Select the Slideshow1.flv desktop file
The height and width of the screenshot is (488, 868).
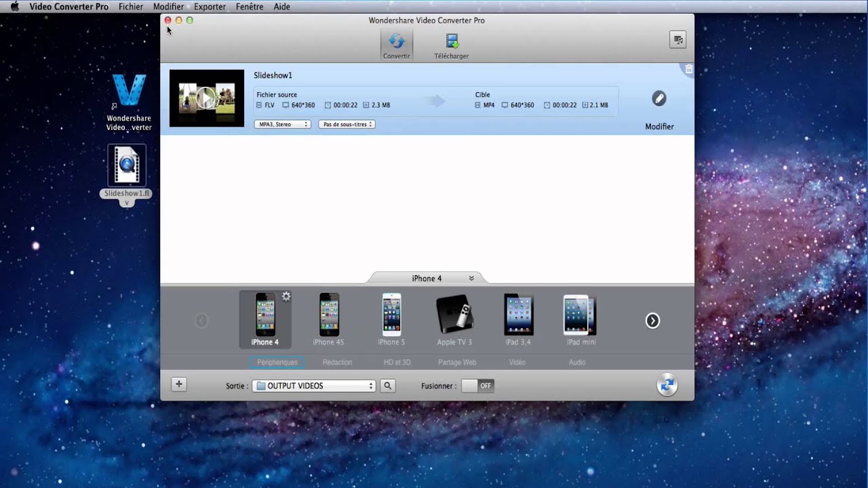click(x=127, y=175)
